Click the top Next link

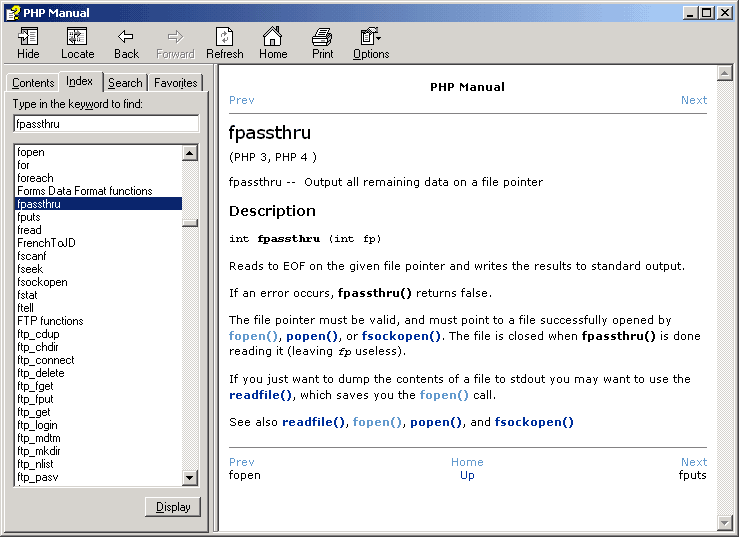[693, 100]
